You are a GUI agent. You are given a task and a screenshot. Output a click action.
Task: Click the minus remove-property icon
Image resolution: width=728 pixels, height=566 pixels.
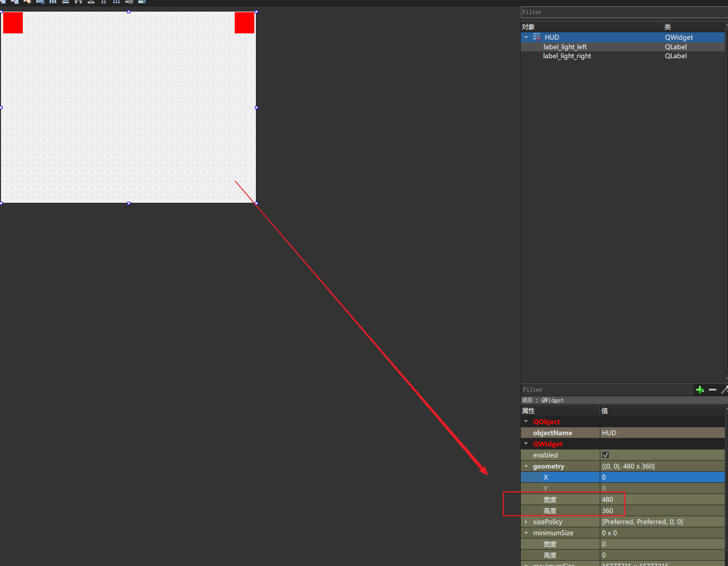[x=713, y=390]
